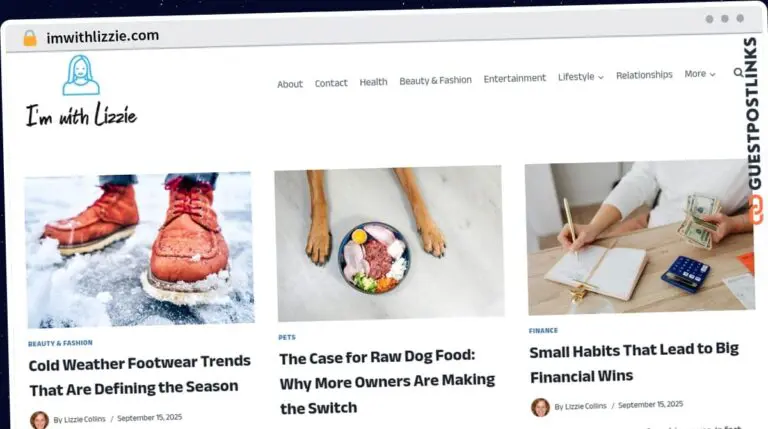The width and height of the screenshot is (768, 429).
Task: Expand the More dropdown menu
Action: click(x=699, y=74)
